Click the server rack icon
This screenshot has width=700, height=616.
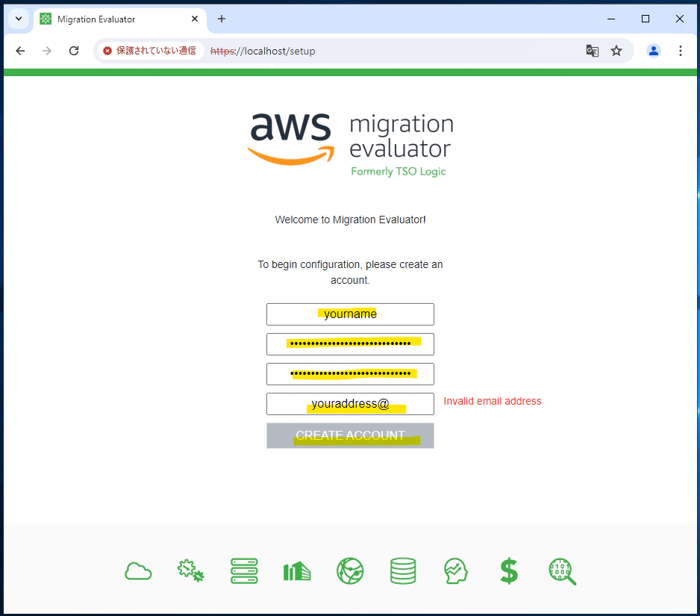tap(244, 571)
